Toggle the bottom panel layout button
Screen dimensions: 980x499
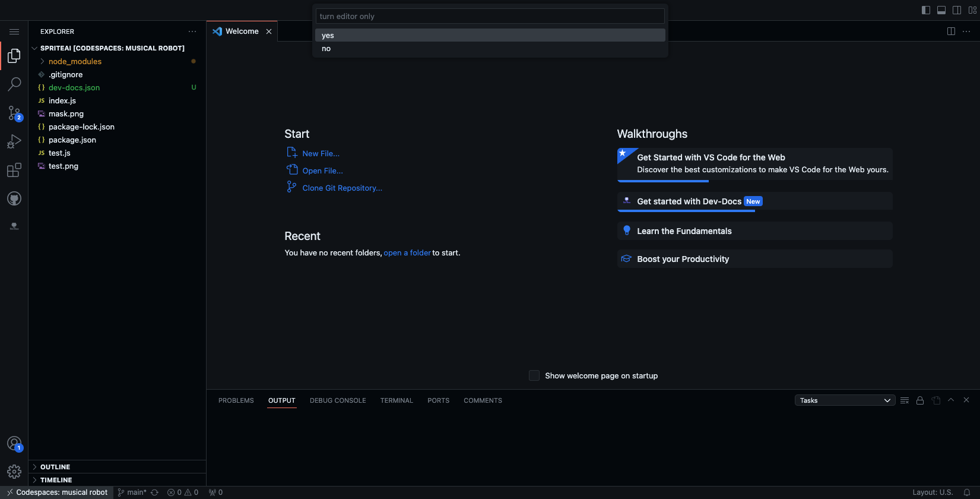(941, 10)
